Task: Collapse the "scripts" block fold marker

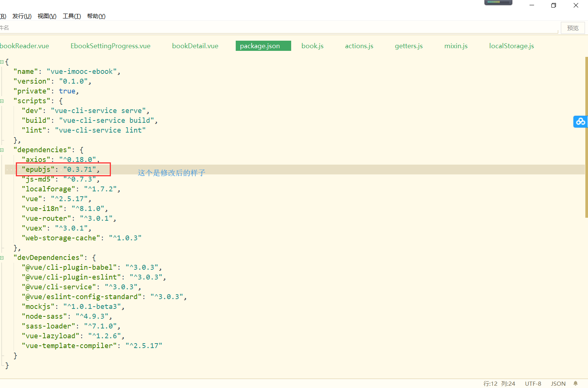Action: [2, 101]
